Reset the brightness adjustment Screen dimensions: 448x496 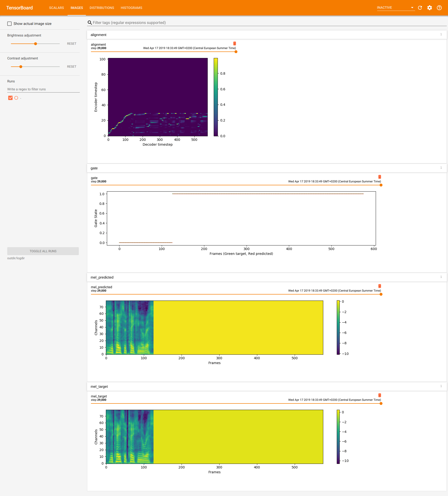pos(71,43)
